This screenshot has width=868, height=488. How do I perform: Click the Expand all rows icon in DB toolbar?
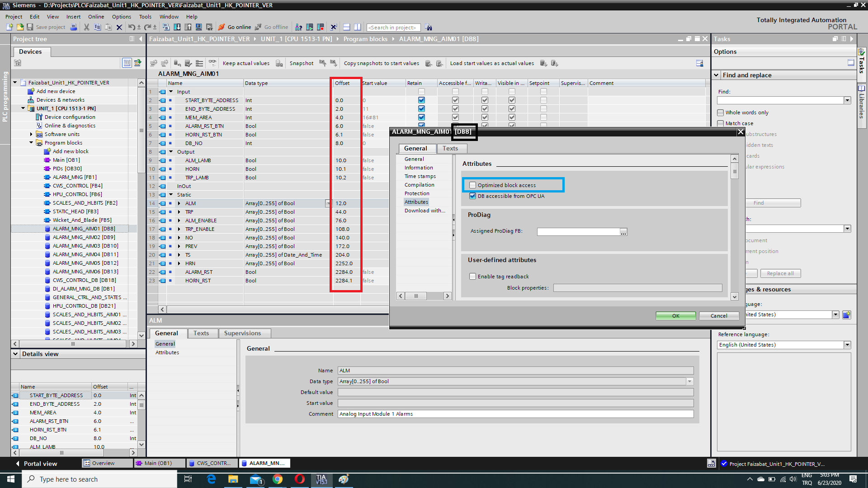pos(199,63)
